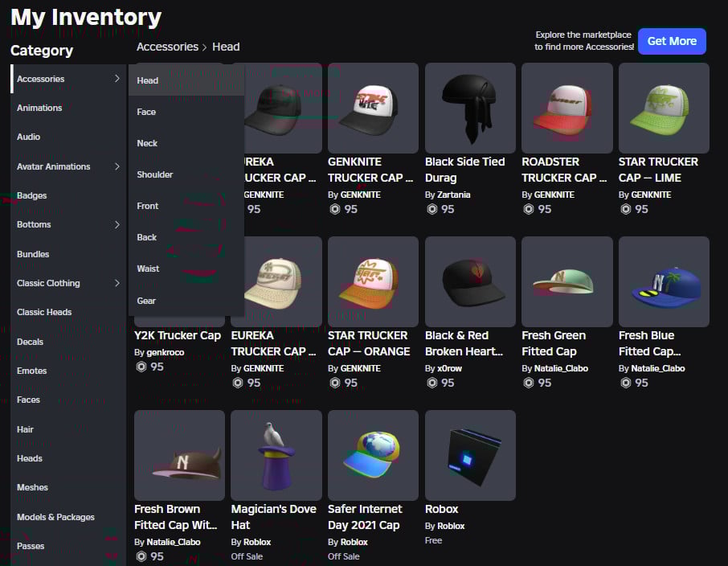Open the Black & Red Broken Heart thumbnail

click(x=470, y=281)
